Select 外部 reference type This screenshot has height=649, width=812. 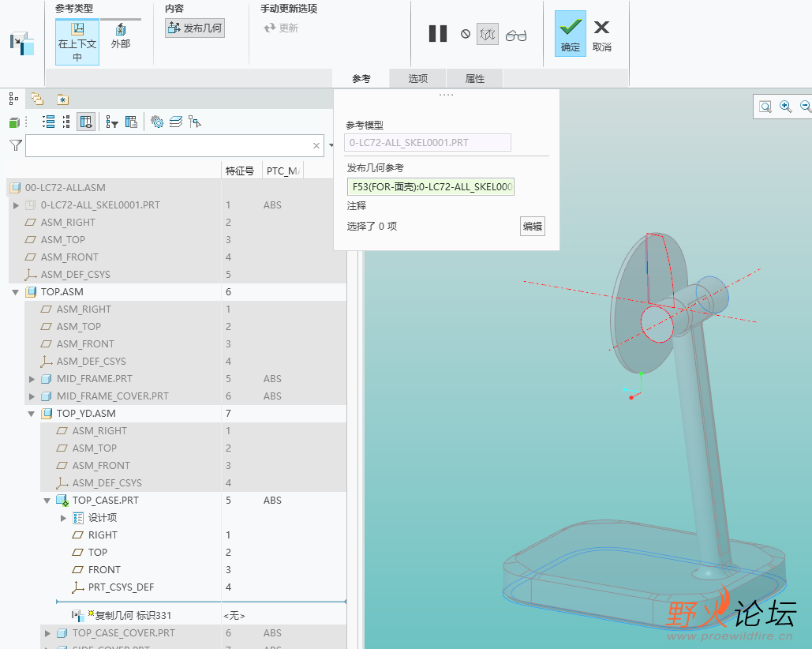tap(121, 36)
